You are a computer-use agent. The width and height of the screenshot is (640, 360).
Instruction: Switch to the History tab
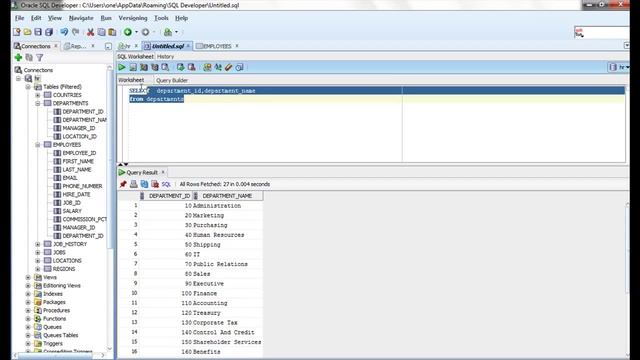pyautogui.click(x=165, y=56)
